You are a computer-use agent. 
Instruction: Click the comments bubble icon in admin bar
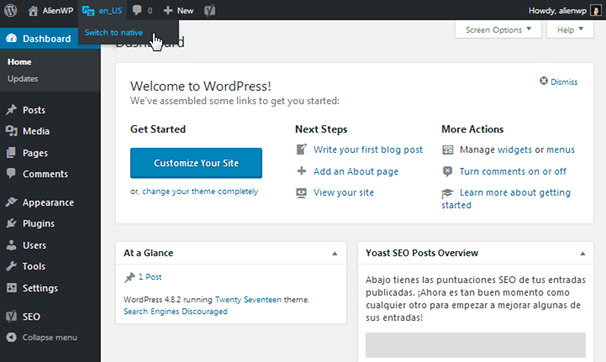click(137, 10)
